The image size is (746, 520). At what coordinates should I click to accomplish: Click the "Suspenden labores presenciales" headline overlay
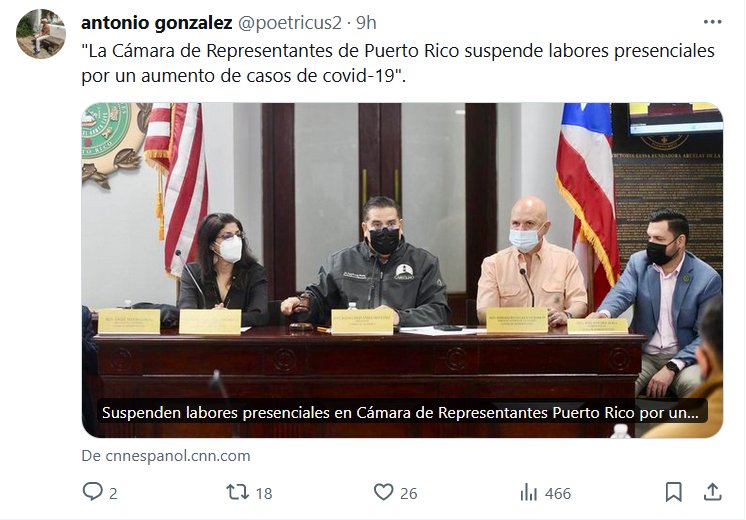click(x=402, y=412)
